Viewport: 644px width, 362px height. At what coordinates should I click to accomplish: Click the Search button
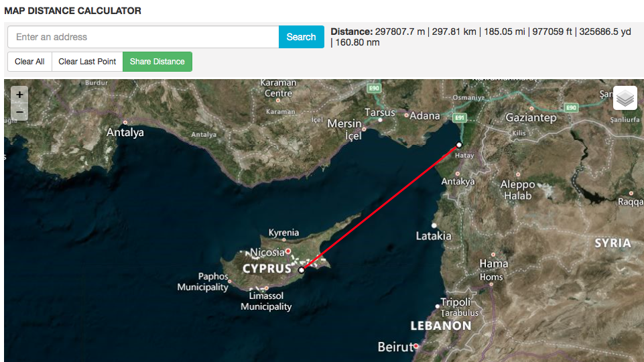(301, 37)
